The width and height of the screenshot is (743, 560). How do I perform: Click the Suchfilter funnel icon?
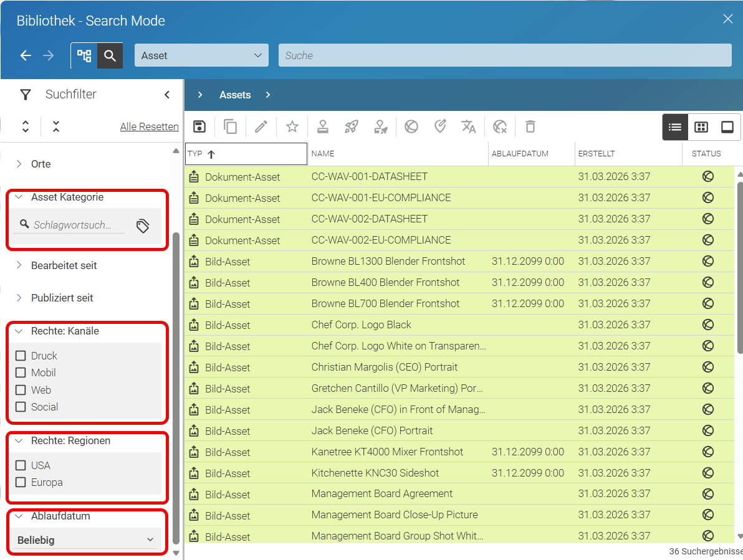tap(26, 95)
